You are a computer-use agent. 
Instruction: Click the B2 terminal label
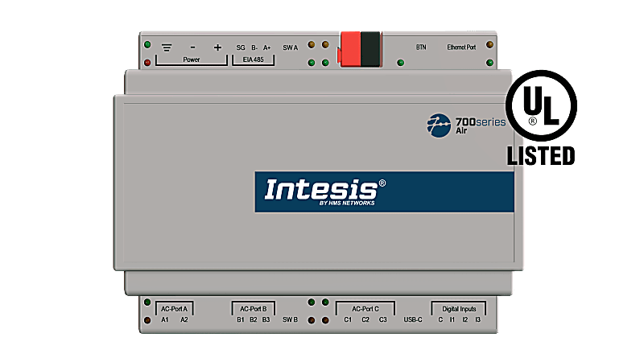(x=254, y=319)
